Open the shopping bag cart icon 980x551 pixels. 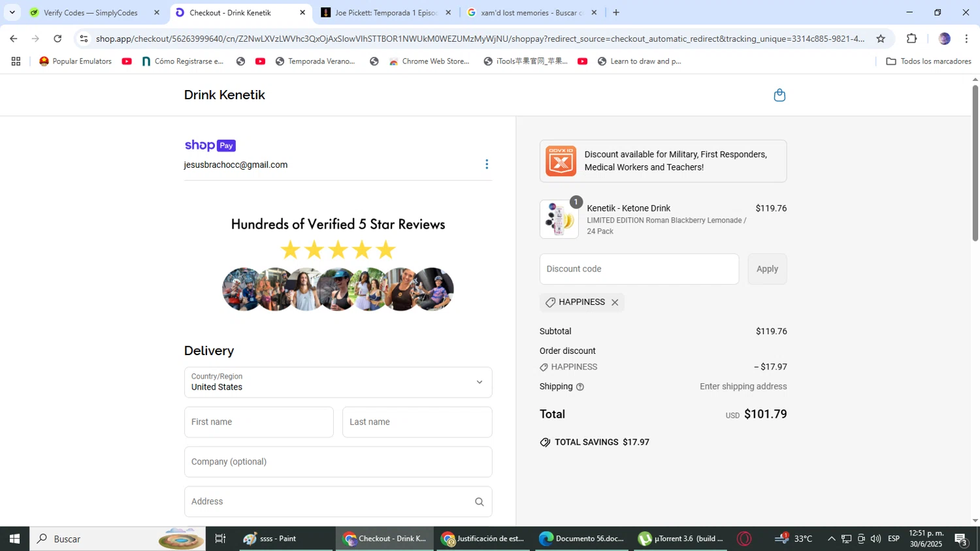[x=779, y=95]
